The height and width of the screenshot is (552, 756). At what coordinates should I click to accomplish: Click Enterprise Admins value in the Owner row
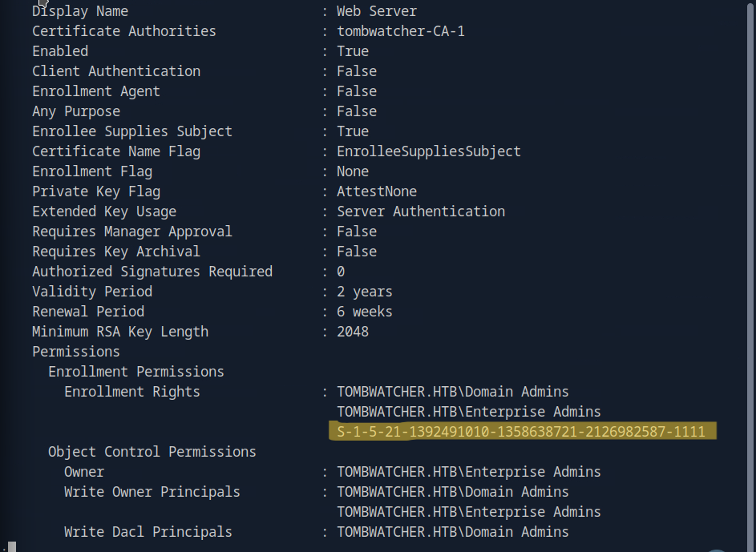468,472
